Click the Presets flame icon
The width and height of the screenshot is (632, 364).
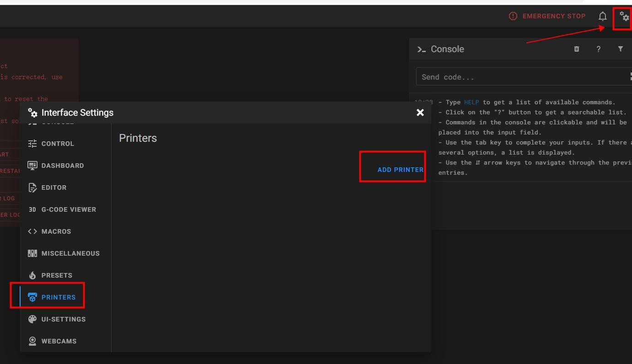pos(32,275)
